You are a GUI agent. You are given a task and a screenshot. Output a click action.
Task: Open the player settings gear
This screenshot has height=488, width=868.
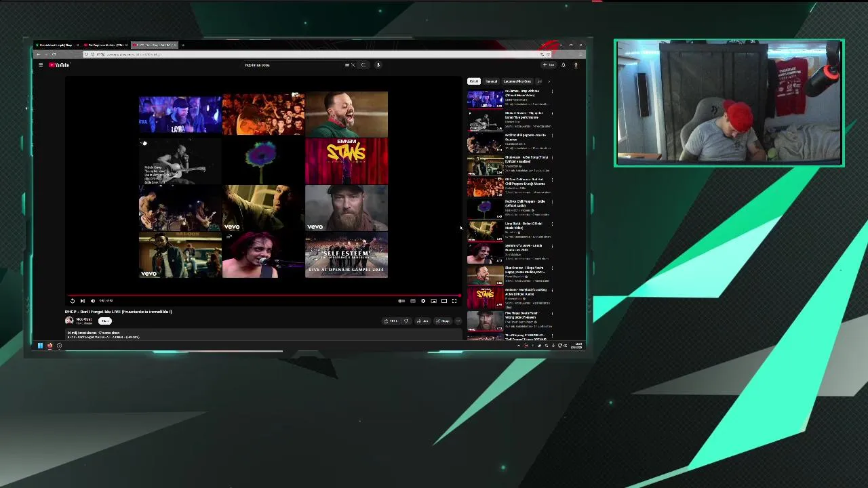coord(423,301)
